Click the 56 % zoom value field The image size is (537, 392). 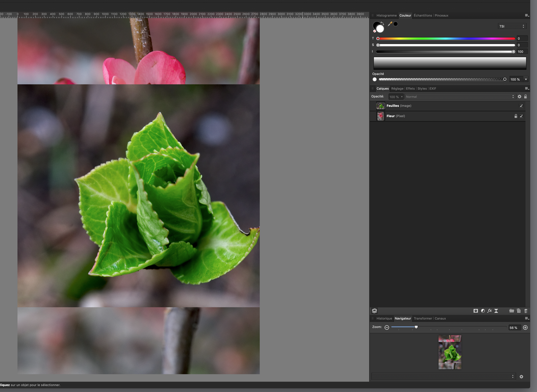(x=514, y=328)
